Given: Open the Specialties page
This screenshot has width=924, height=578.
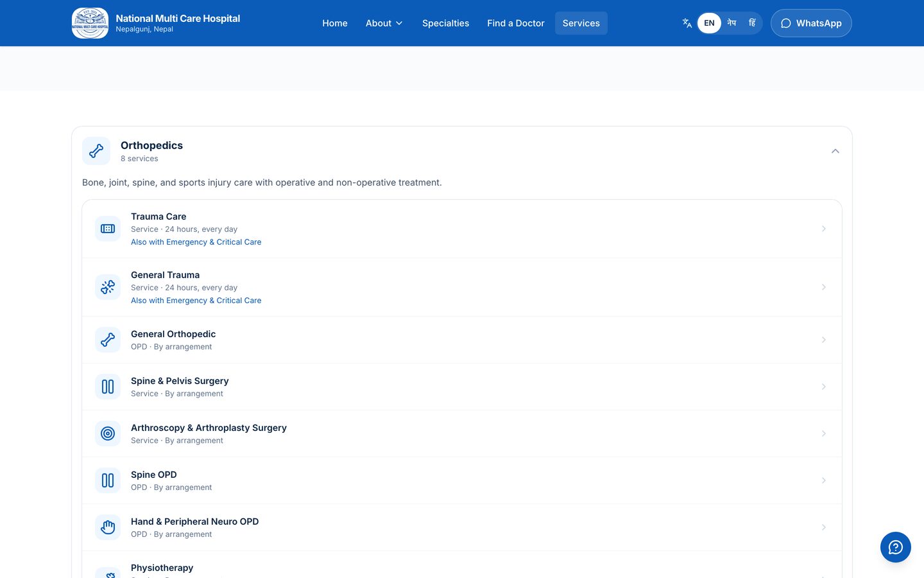Looking at the screenshot, I should 445,23.
